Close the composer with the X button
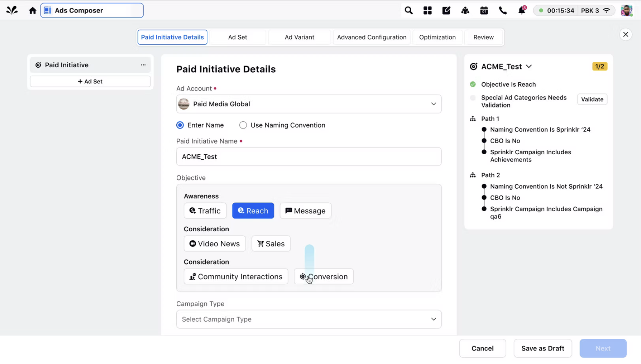 [626, 34]
